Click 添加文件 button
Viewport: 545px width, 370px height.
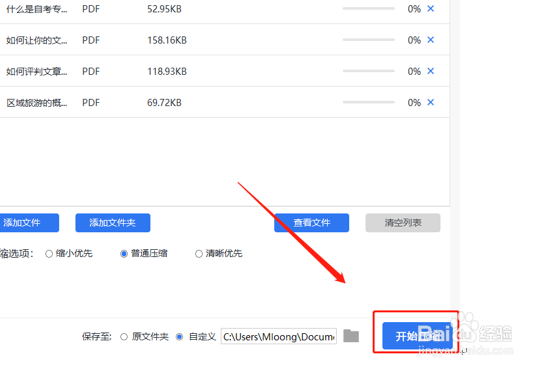[x=29, y=223]
